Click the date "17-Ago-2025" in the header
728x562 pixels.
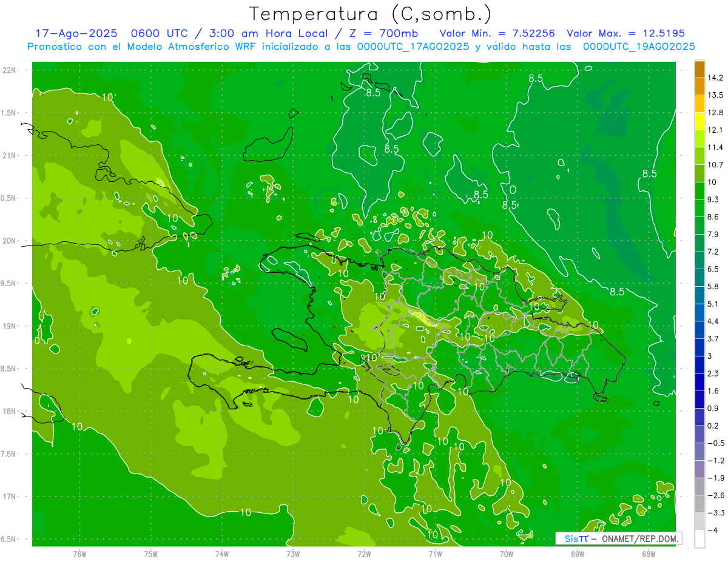pos(76,34)
